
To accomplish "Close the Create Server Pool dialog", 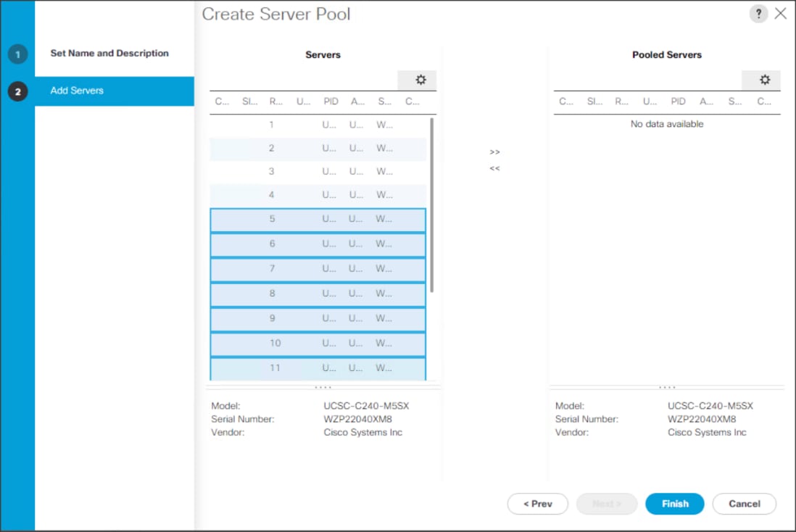I will coord(780,13).
